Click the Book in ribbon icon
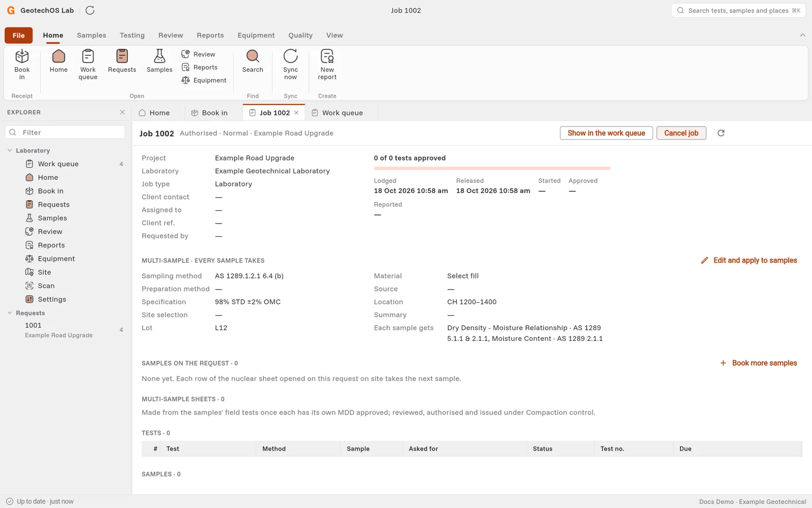 [x=22, y=65]
